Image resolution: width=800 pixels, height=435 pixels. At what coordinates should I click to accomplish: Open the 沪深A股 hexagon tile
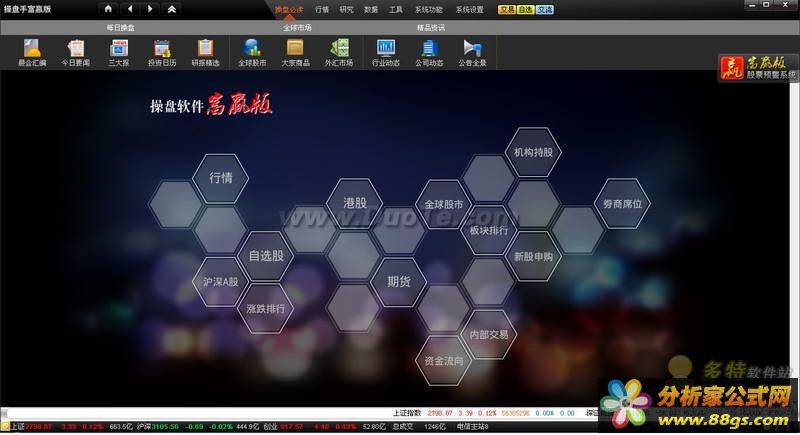coord(220,282)
